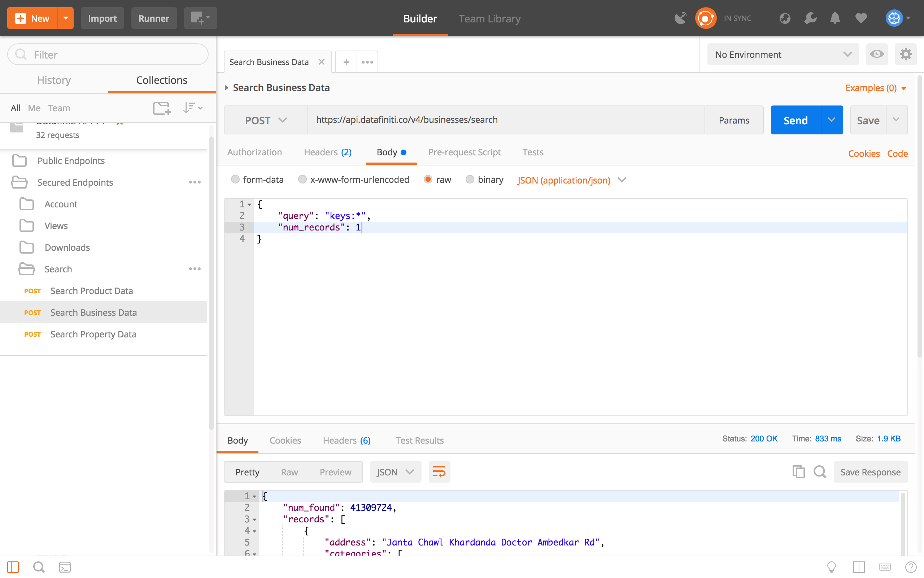Viewport: 924px width, 578px height.
Task: Click the Import button
Action: point(102,18)
